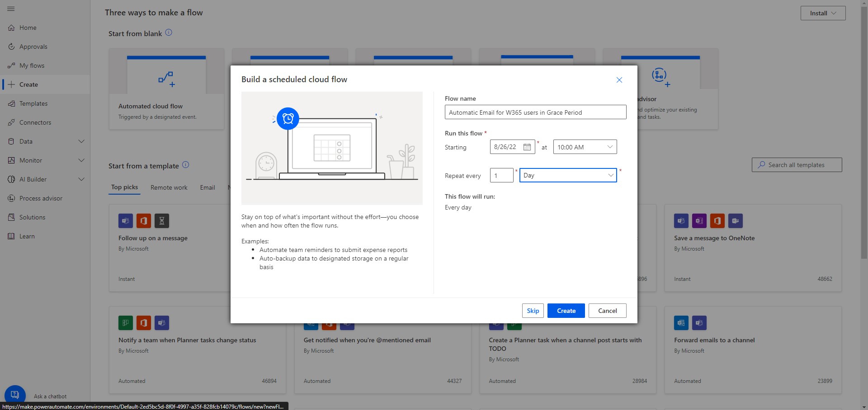Click the Create button in the dialog
868x410 pixels.
[566, 310]
